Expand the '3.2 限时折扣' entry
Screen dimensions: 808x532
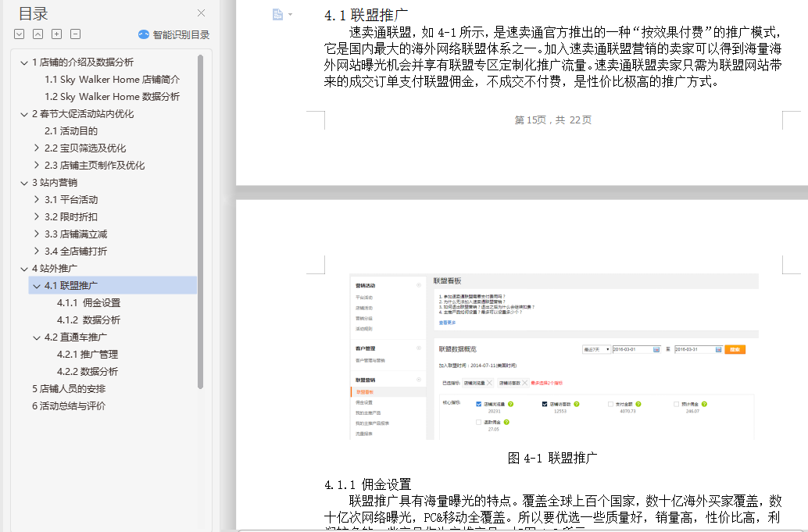[x=36, y=216]
